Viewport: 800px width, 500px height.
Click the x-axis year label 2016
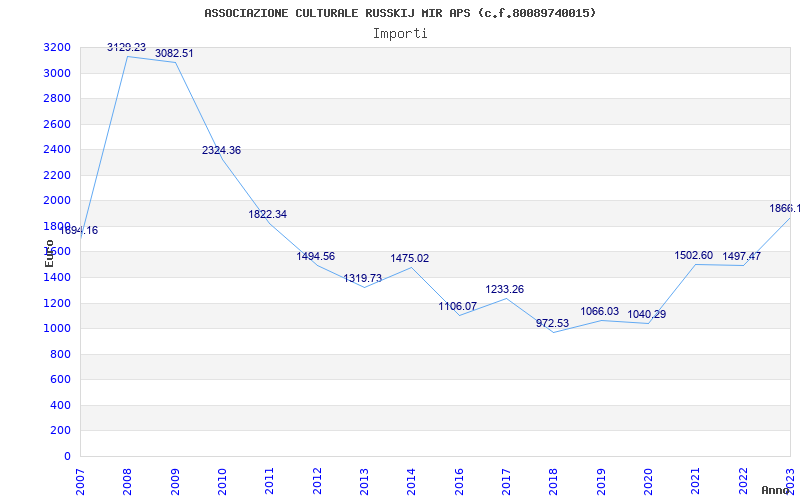coord(459,482)
